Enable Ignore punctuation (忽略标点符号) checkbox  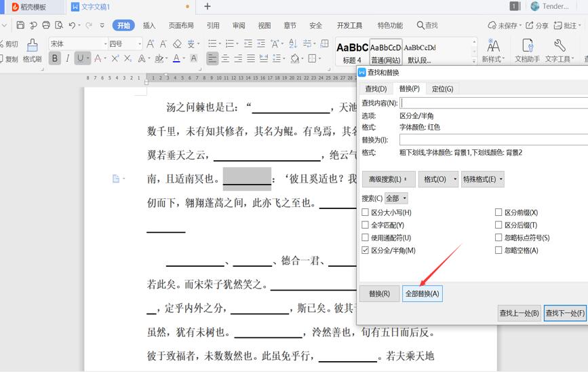498,238
